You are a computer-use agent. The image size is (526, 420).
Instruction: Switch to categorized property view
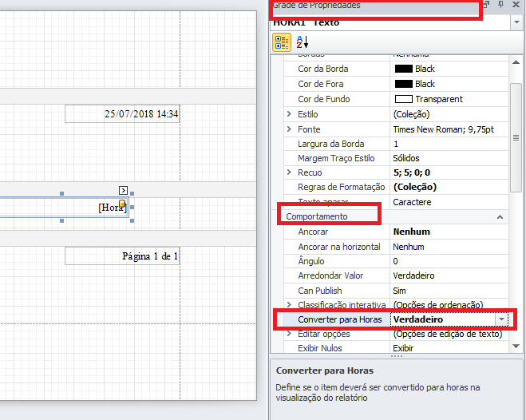click(282, 42)
